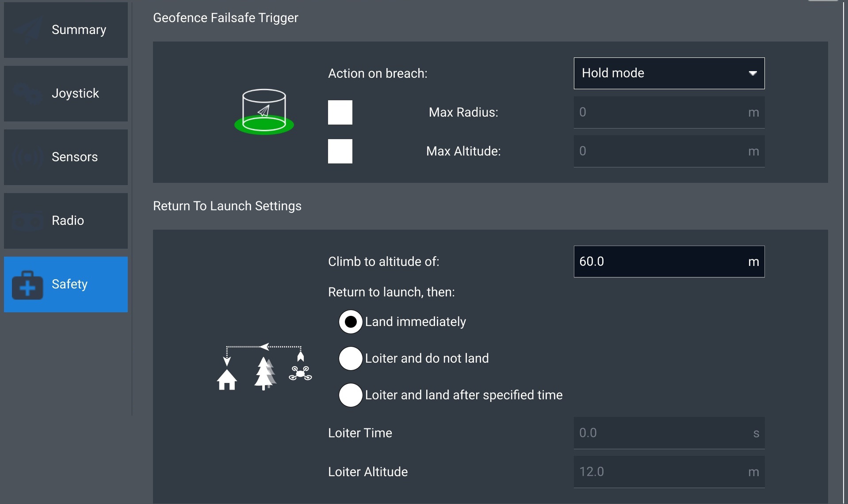848x504 pixels.
Task: Click the quadcopter drone icon
Action: click(x=300, y=373)
